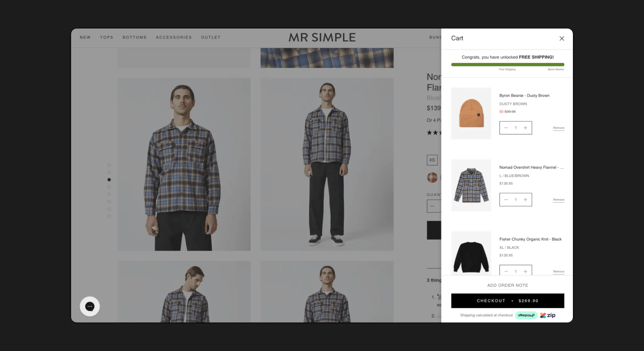Open the ACCESSORIES menu

tap(174, 37)
